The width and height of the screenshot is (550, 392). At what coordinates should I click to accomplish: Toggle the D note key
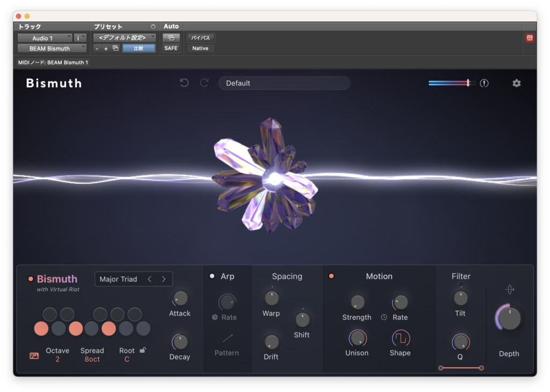[59, 329]
